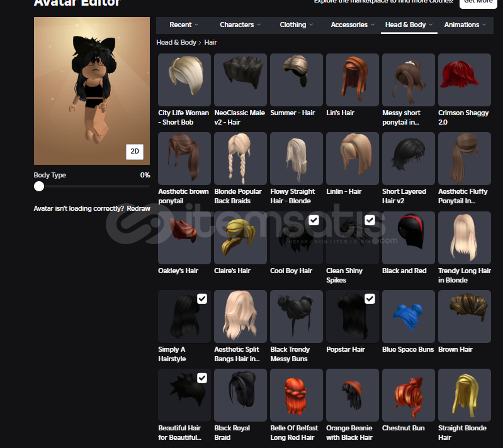503x448 pixels.
Task: Click the Lin's Hair text label
Action: 340,113
